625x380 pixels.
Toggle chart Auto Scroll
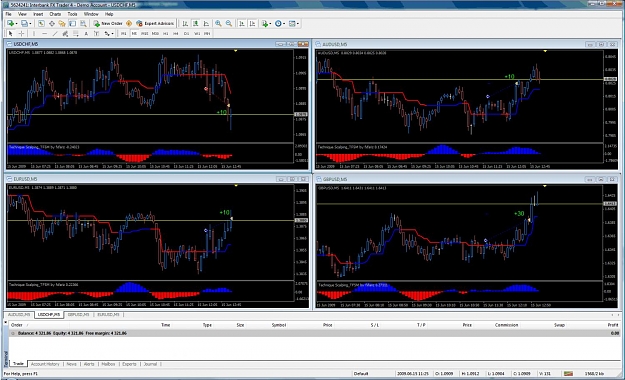[242, 24]
